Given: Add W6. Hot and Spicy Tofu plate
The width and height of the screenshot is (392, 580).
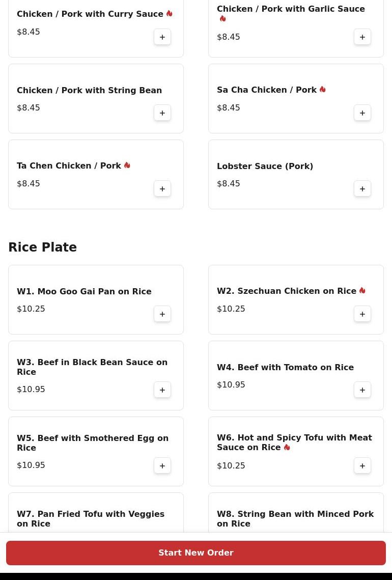Looking at the screenshot, I should point(362,466).
